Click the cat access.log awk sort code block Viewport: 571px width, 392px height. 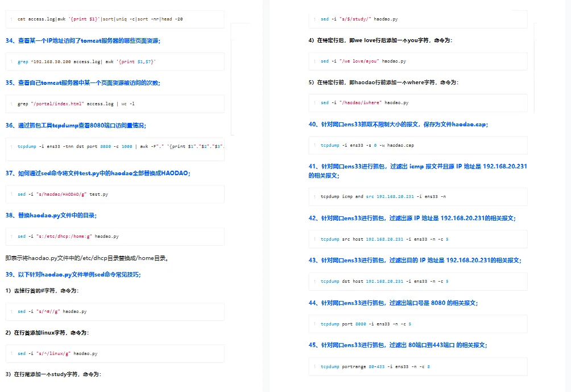coord(115,19)
